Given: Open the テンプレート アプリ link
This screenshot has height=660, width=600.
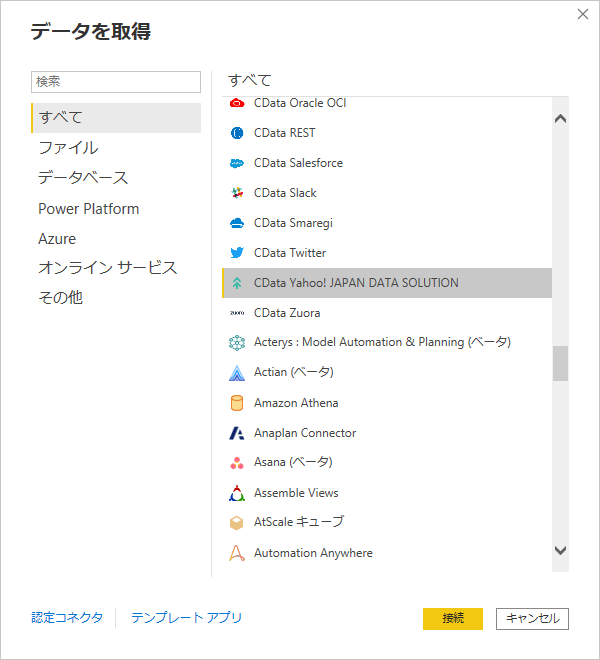Looking at the screenshot, I should 187,617.
